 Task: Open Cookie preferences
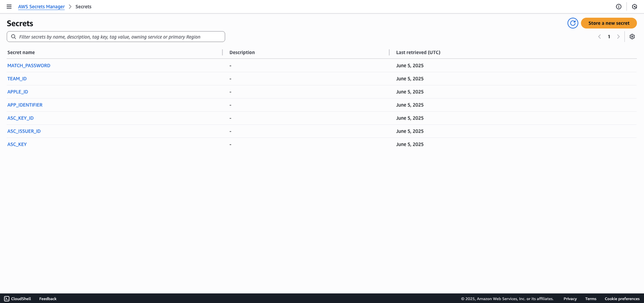click(622, 298)
